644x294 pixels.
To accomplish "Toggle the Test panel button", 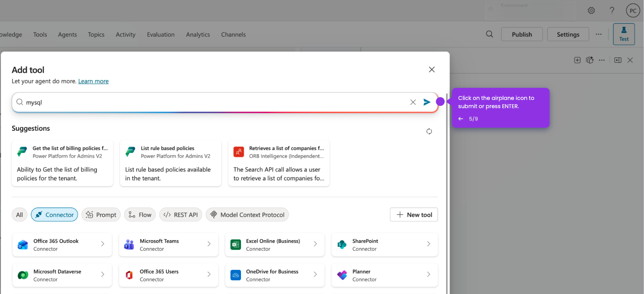I will coord(624,34).
